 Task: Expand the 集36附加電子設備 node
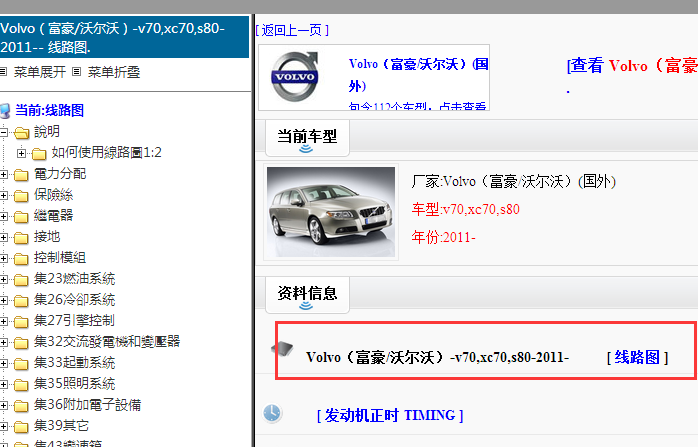pos(4,405)
